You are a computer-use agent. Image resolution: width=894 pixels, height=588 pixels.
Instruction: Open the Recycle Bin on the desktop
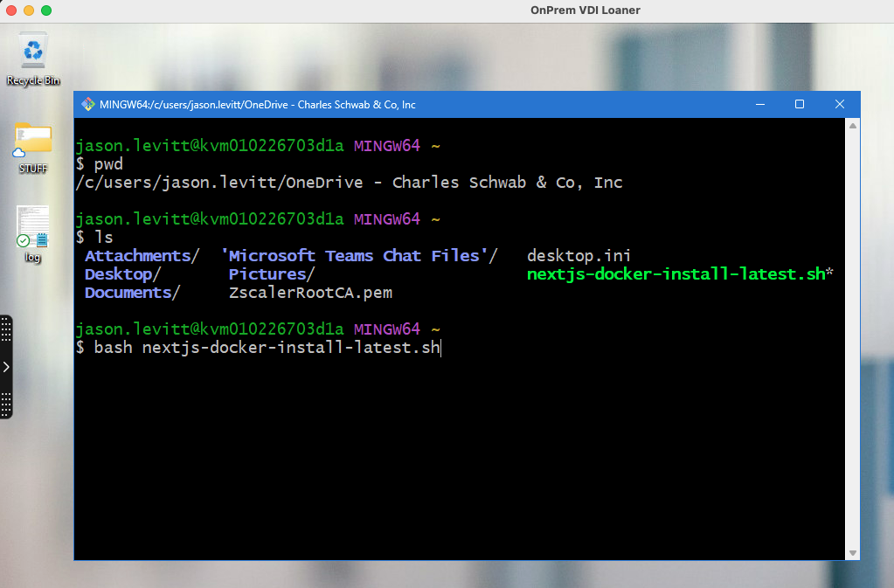[x=32, y=54]
